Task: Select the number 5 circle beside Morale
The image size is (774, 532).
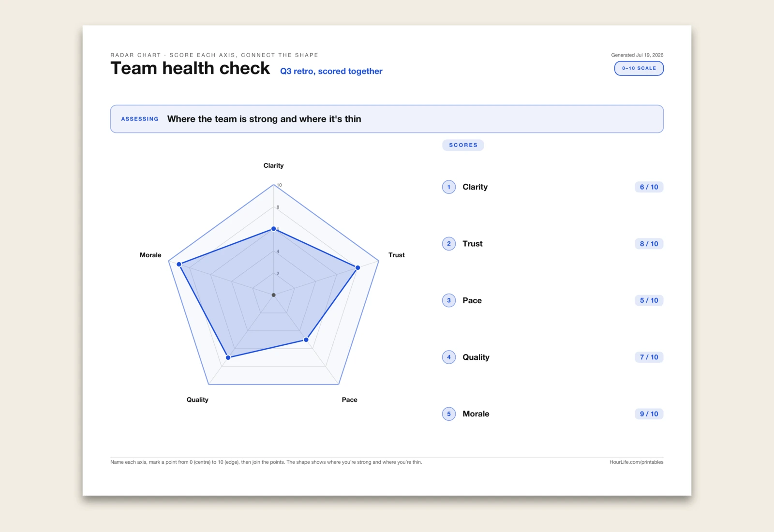Action: (x=449, y=414)
